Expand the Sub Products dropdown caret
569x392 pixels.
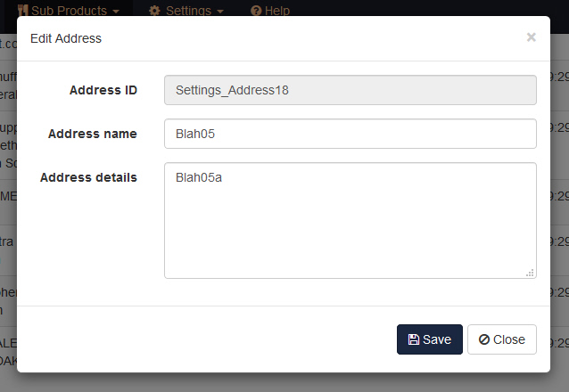pyautogui.click(x=116, y=12)
